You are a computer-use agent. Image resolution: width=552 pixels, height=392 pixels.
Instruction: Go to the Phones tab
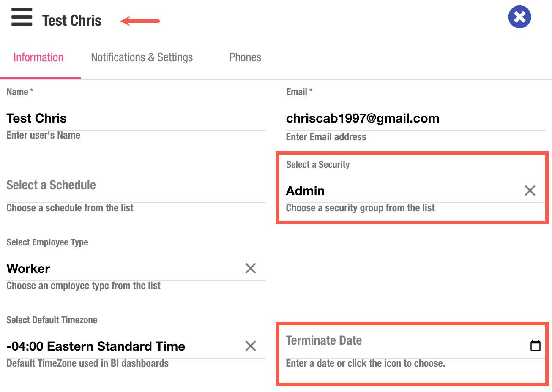click(x=245, y=57)
